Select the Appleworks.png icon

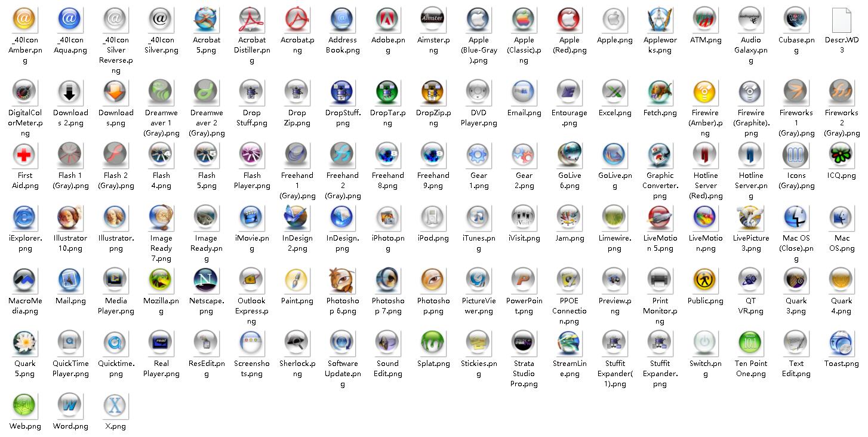click(x=660, y=19)
